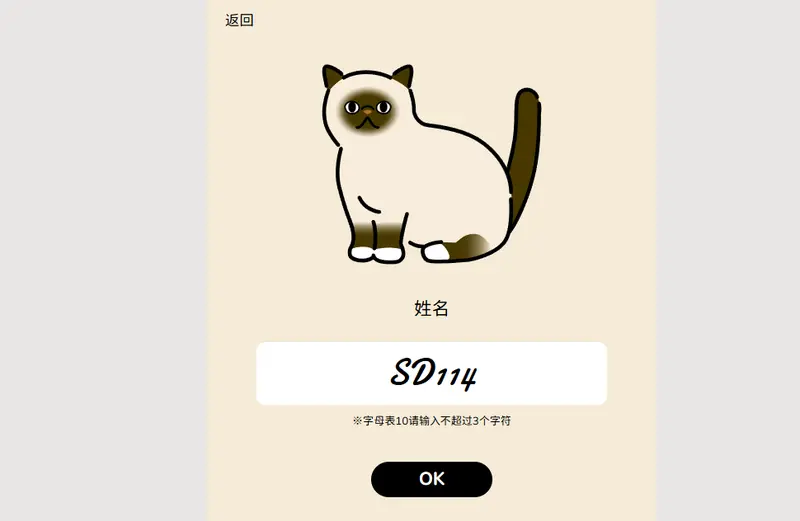The image size is (800, 521).
Task: Click the hint text about the 3-character limit
Action: click(432, 421)
